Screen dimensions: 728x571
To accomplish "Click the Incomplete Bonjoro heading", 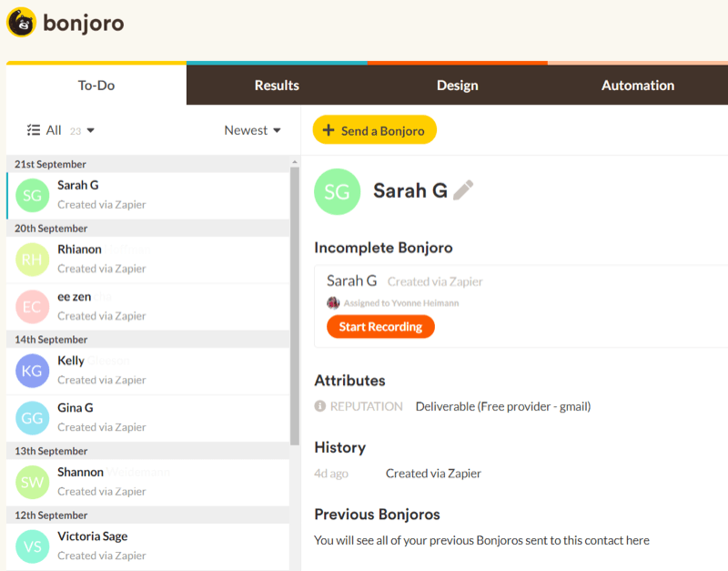I will pos(383,248).
